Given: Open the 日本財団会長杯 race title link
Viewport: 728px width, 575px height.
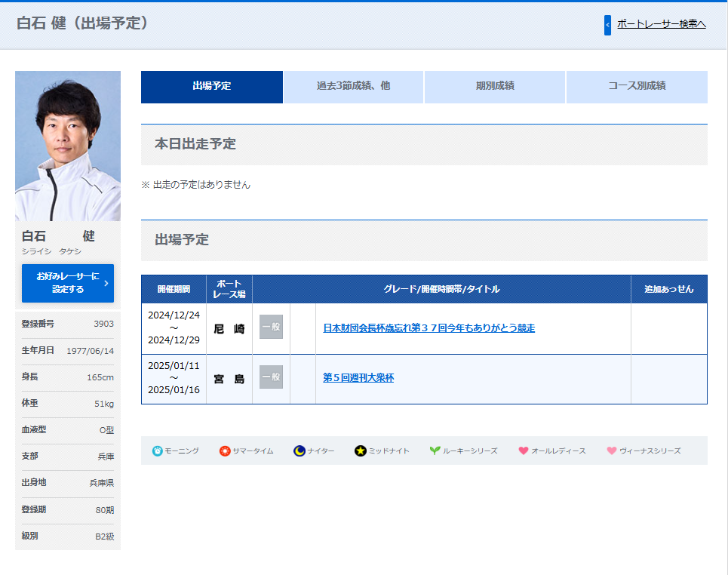Looking at the screenshot, I should (x=429, y=328).
